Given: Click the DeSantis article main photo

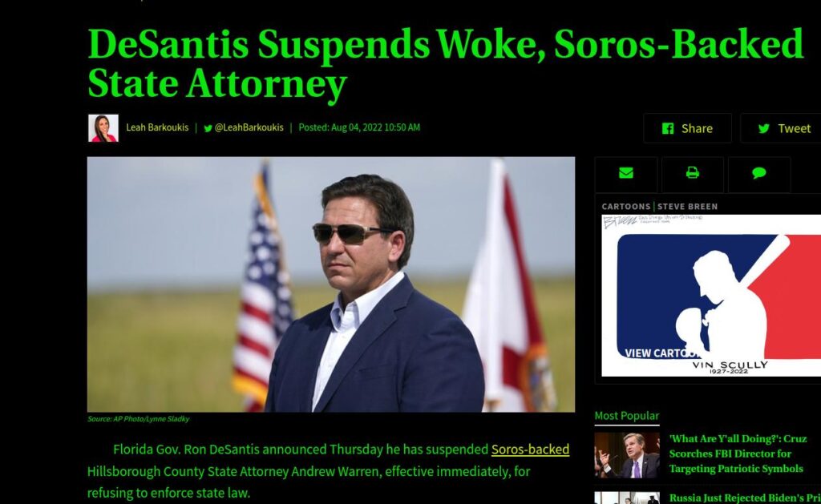Looking at the screenshot, I should pyautogui.click(x=331, y=284).
